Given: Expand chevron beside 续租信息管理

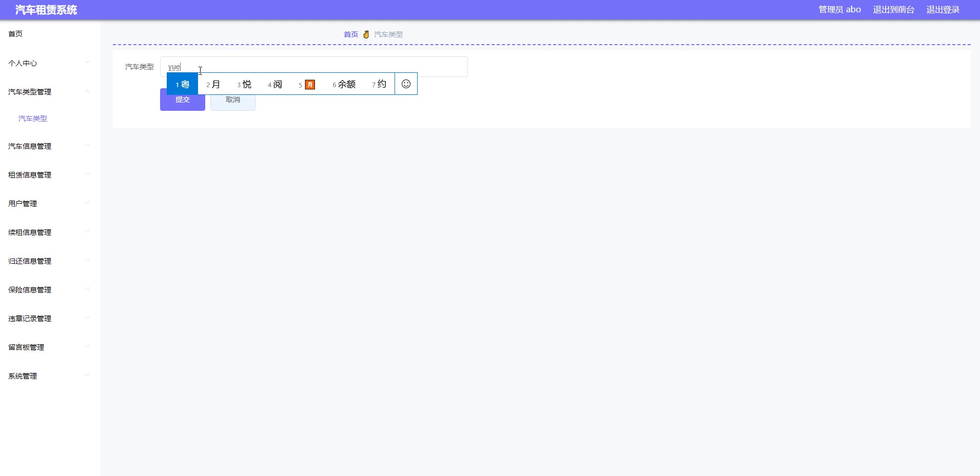Looking at the screenshot, I should (87, 232).
